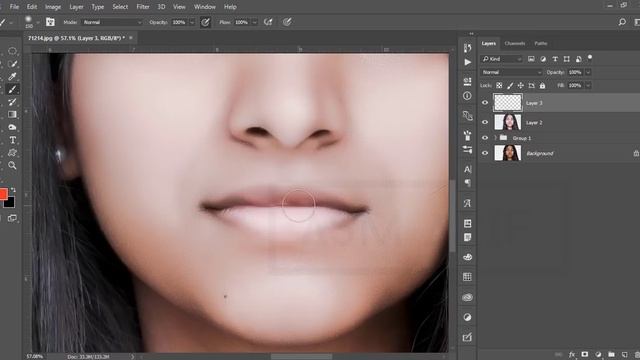Open the File menu
The height and width of the screenshot is (360, 640).
pyautogui.click(x=14, y=7)
